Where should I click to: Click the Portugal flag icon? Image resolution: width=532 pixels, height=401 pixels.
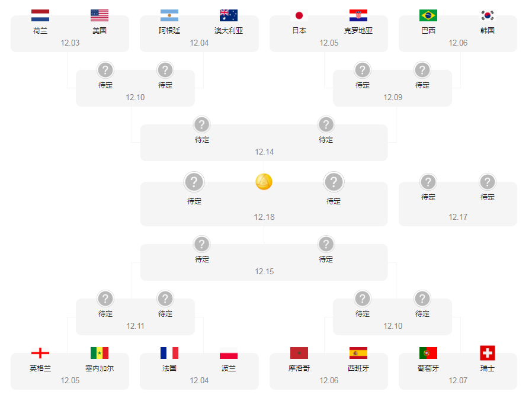tap(428, 353)
